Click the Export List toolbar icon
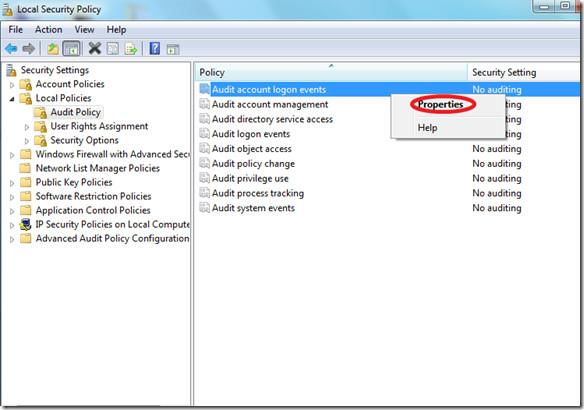This screenshot has height=410, width=584. click(131, 49)
